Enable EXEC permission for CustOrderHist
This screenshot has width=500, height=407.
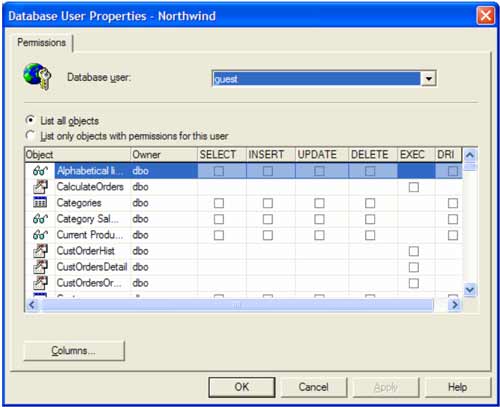pos(414,251)
